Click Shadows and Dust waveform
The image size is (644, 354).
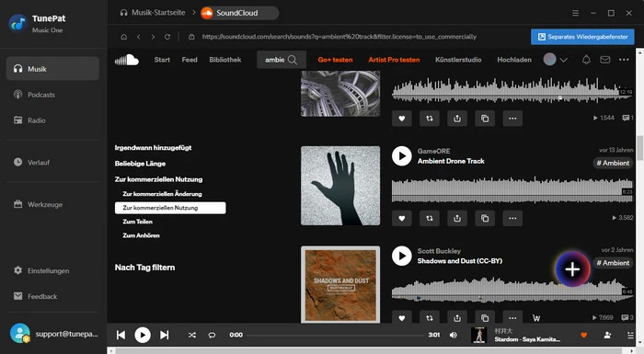pyautogui.click(x=512, y=290)
